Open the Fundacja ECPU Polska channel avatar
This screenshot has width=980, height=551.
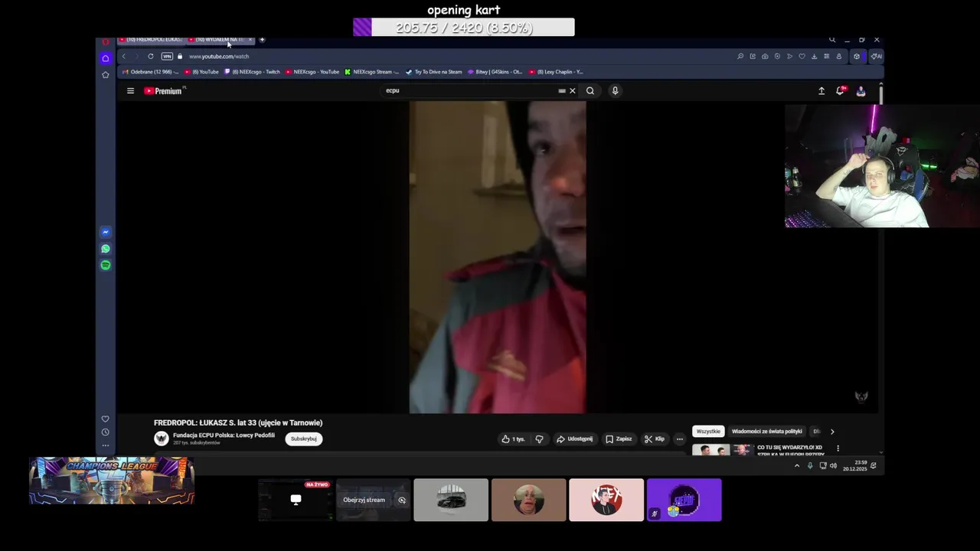tap(161, 439)
